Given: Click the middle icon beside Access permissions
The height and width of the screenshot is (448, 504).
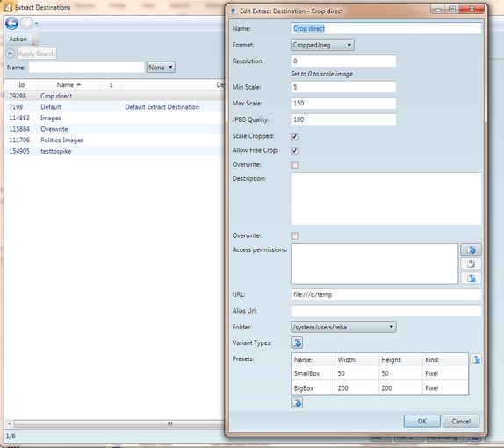Looking at the screenshot, I should [x=471, y=264].
